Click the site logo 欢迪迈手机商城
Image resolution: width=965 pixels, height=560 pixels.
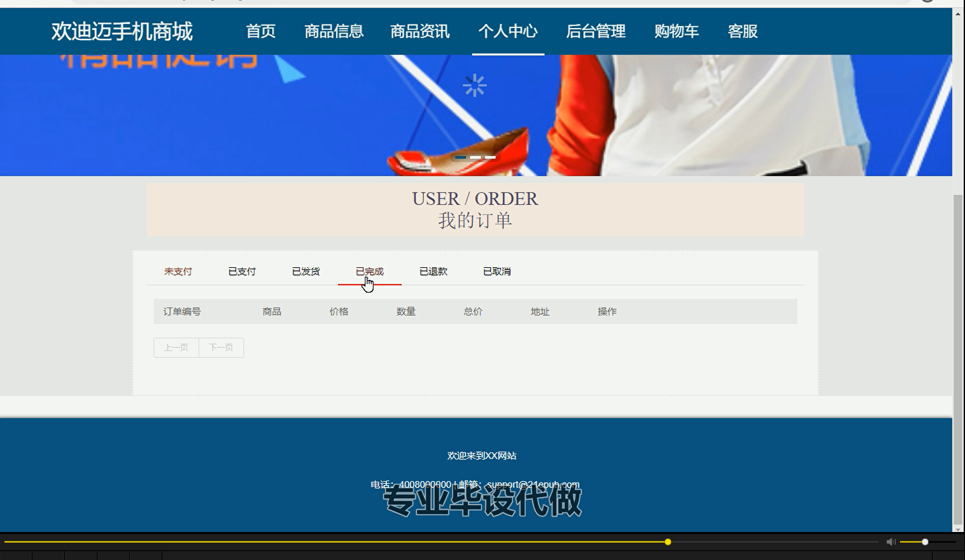[123, 31]
